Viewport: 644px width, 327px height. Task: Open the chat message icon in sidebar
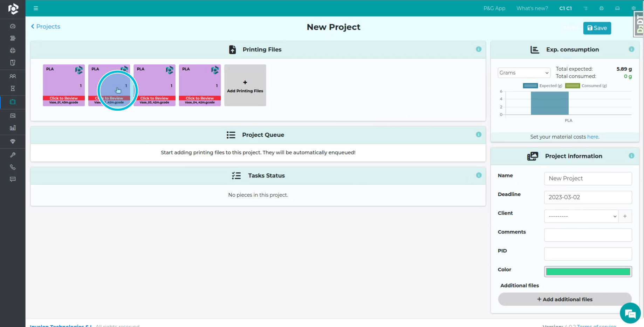click(x=13, y=179)
